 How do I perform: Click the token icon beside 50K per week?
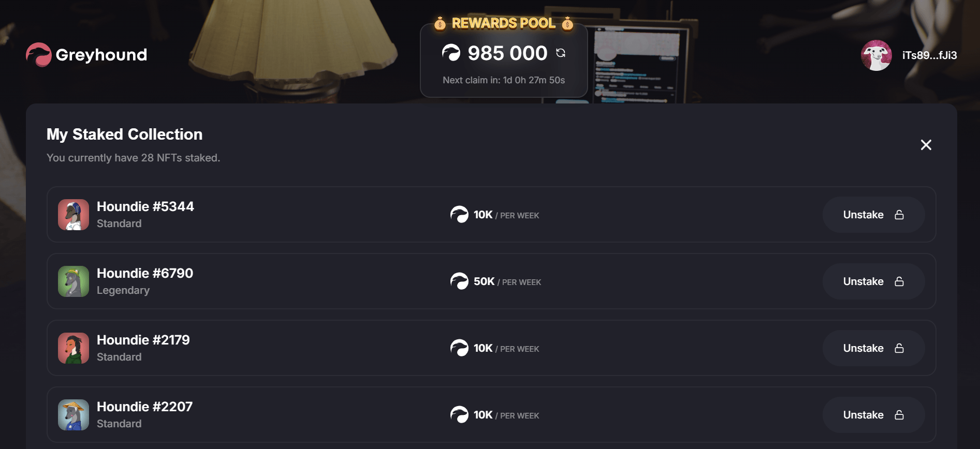coord(459,281)
